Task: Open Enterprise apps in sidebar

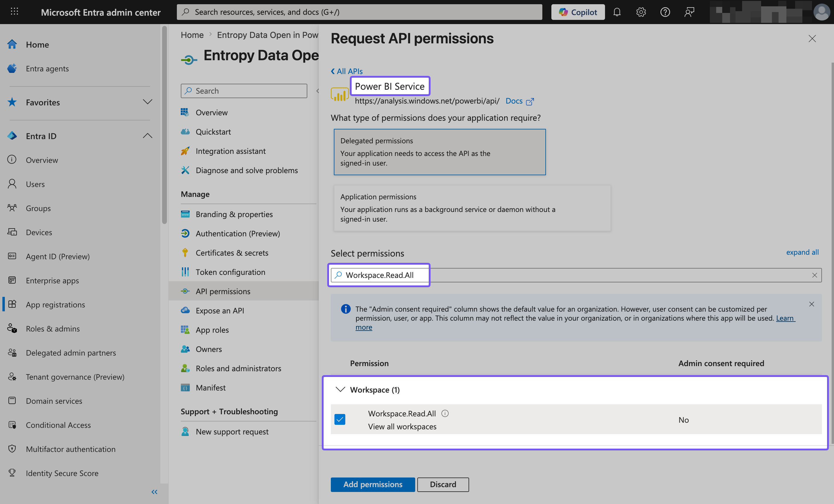Action: point(52,280)
